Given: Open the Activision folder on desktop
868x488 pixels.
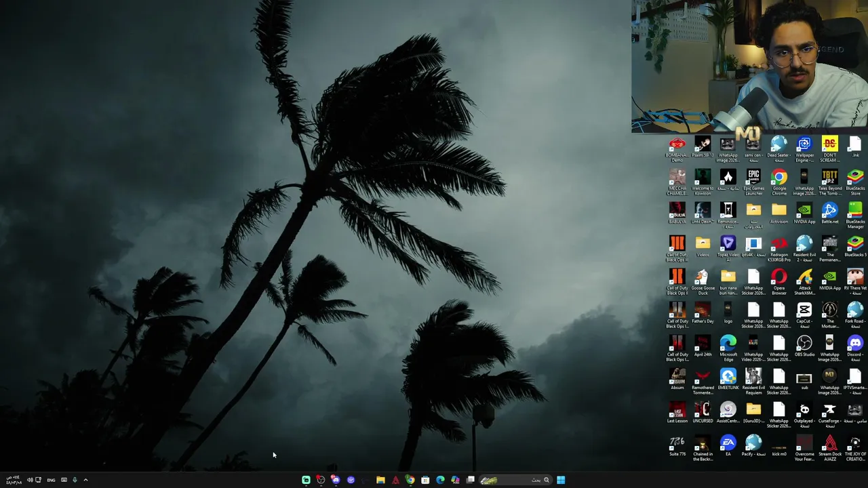Looking at the screenshot, I should coord(778,213).
